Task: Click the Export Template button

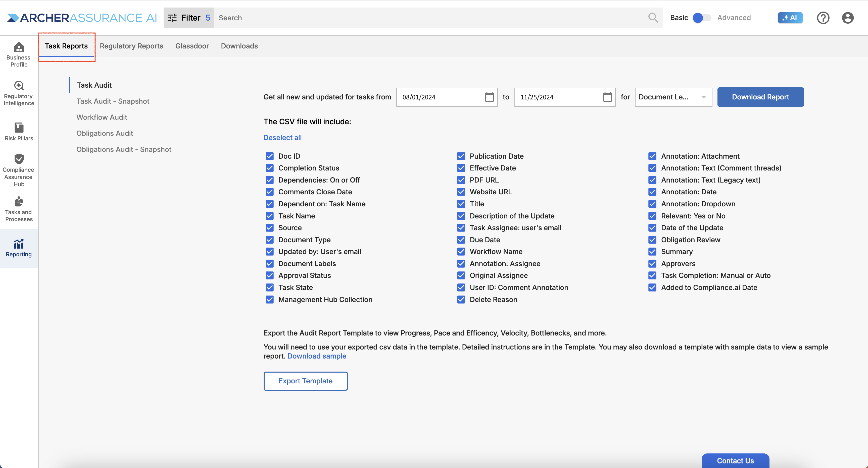Action: click(x=305, y=381)
